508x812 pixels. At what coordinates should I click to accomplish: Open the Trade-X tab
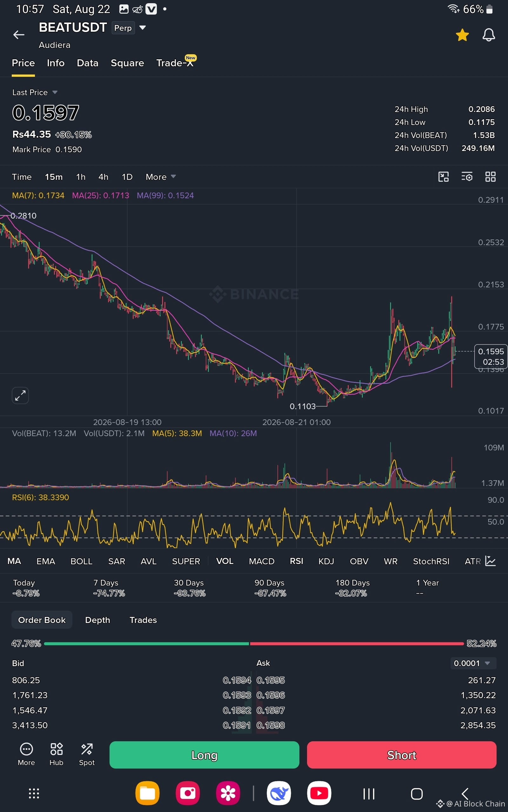click(175, 62)
